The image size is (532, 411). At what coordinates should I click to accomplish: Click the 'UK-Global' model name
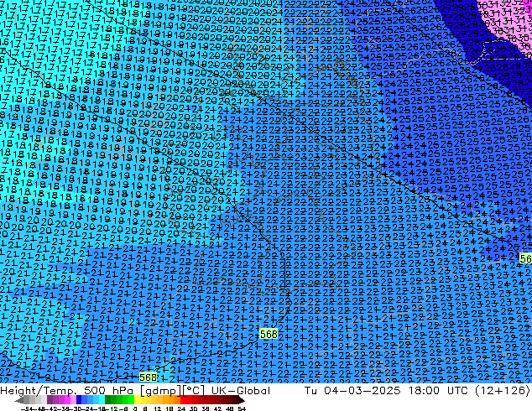[241, 391]
